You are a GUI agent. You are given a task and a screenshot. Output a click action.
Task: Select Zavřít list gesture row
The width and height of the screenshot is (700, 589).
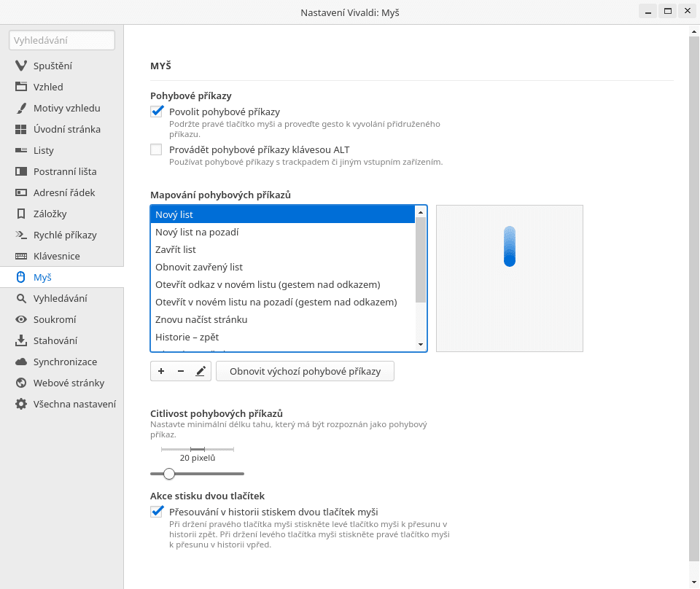[x=283, y=249]
